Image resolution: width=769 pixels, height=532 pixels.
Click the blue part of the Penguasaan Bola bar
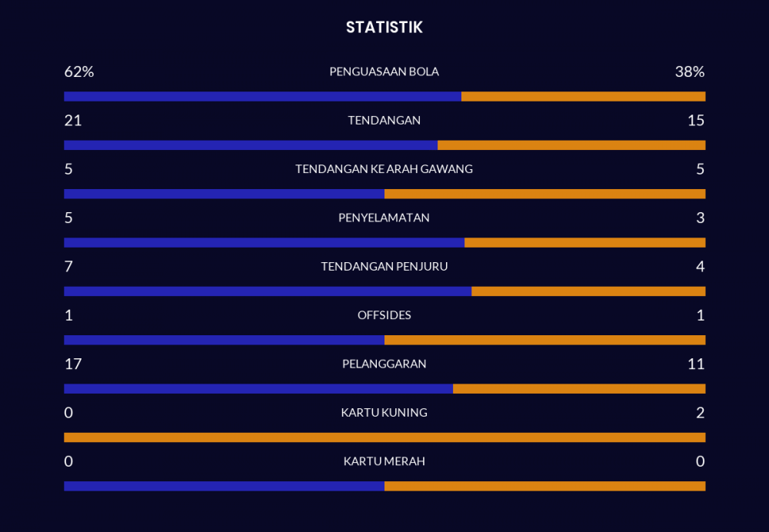coord(261,97)
